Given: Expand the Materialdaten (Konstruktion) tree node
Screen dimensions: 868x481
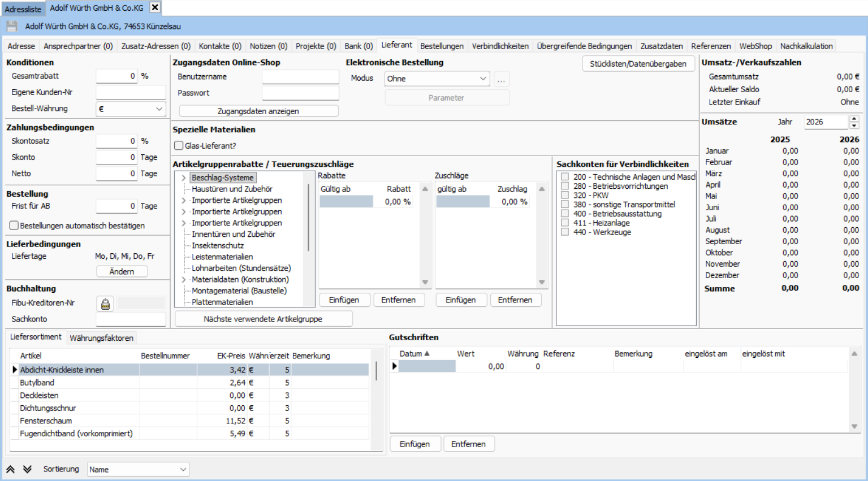Looking at the screenshot, I should 184,279.
